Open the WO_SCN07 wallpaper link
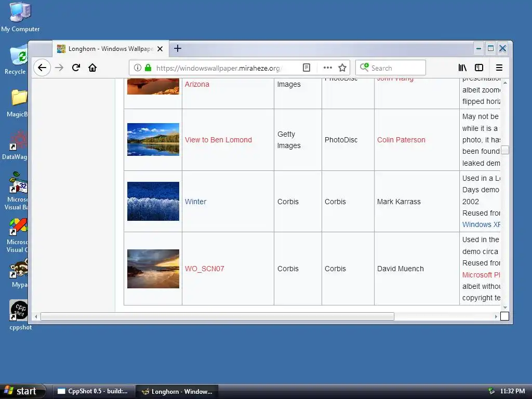This screenshot has width=532, height=399. tap(204, 269)
